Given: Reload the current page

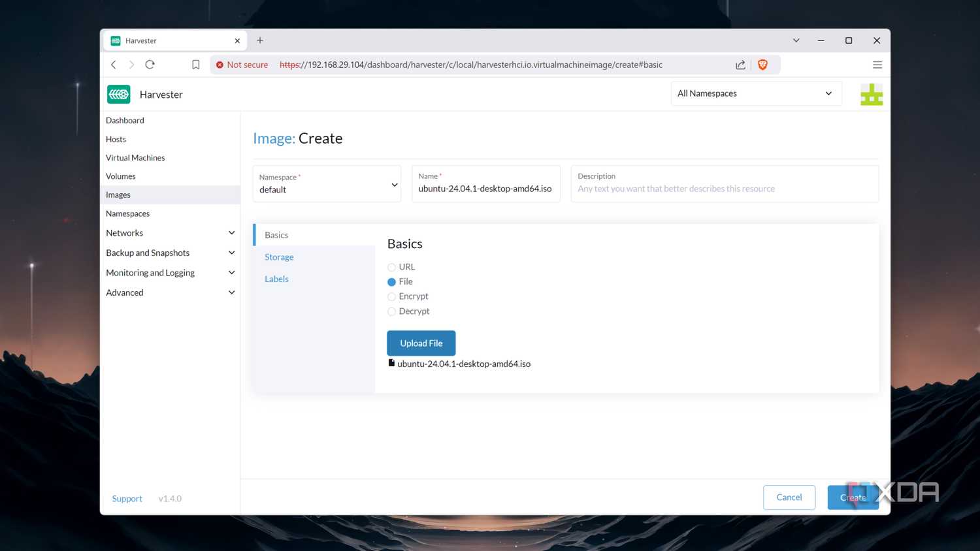Looking at the screenshot, I should (x=150, y=65).
